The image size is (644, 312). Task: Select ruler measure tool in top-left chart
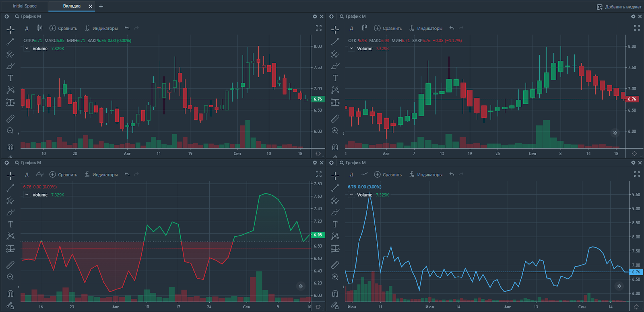tap(10, 119)
